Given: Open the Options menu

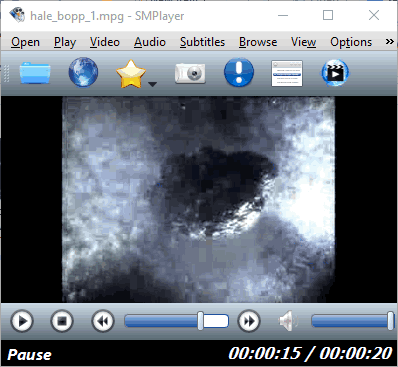Looking at the screenshot, I should click(351, 42).
